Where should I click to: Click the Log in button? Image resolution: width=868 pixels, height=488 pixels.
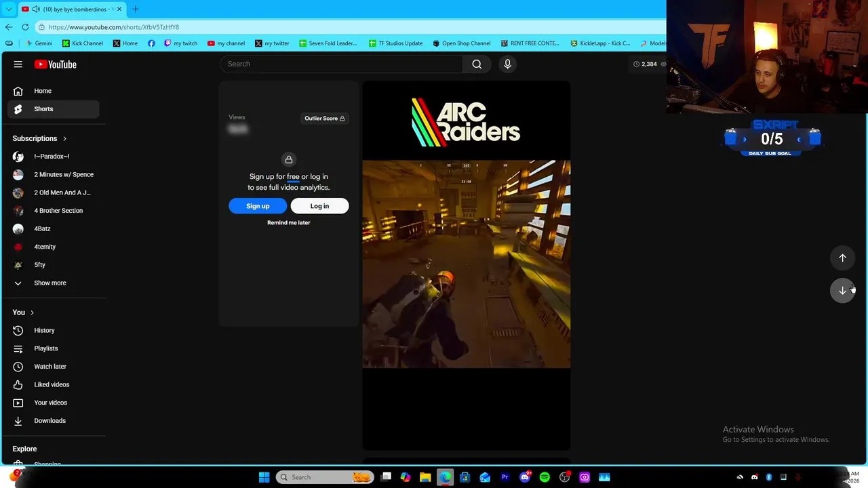[x=319, y=206]
